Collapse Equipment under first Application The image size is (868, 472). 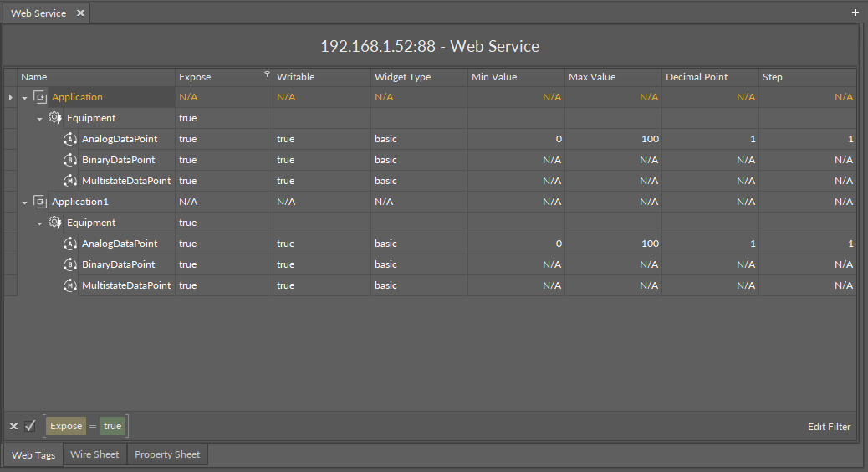coord(40,119)
